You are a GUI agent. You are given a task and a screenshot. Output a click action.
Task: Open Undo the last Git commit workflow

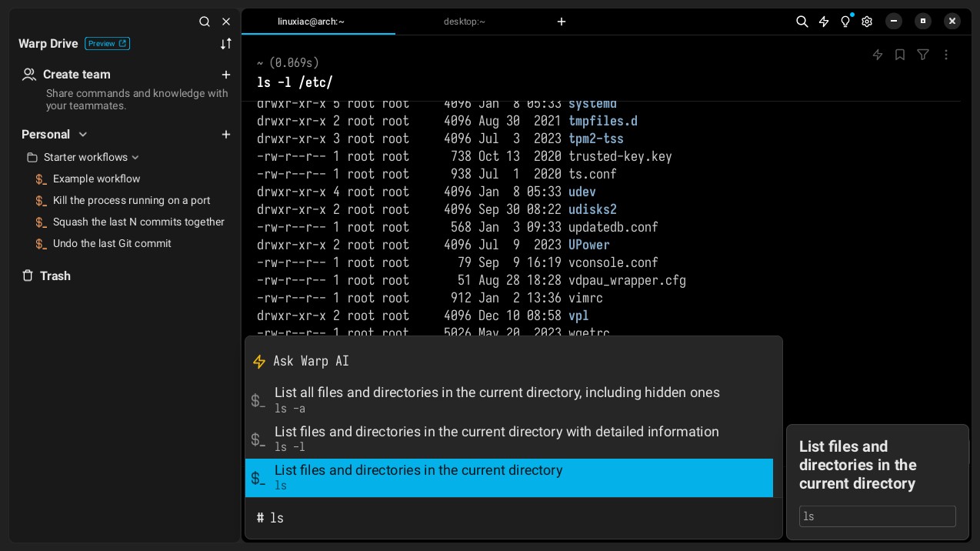click(112, 243)
